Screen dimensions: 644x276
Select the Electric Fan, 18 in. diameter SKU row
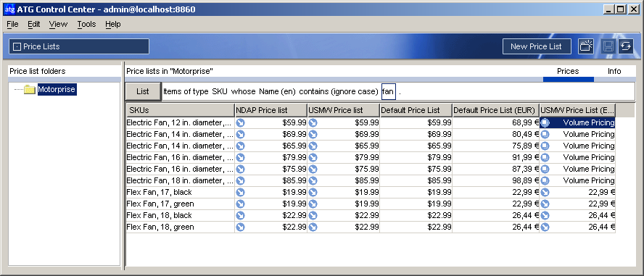click(181, 180)
